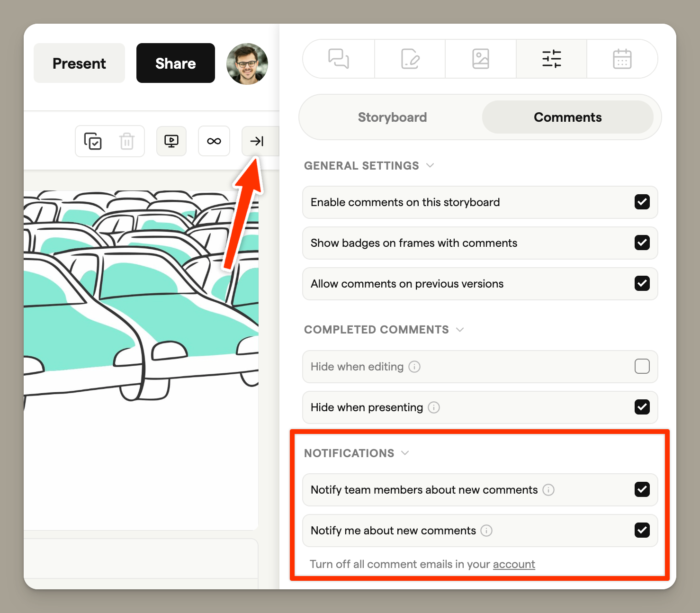Uncheck Notify me about new comments
Screen dimensions: 700x613
click(x=642, y=530)
